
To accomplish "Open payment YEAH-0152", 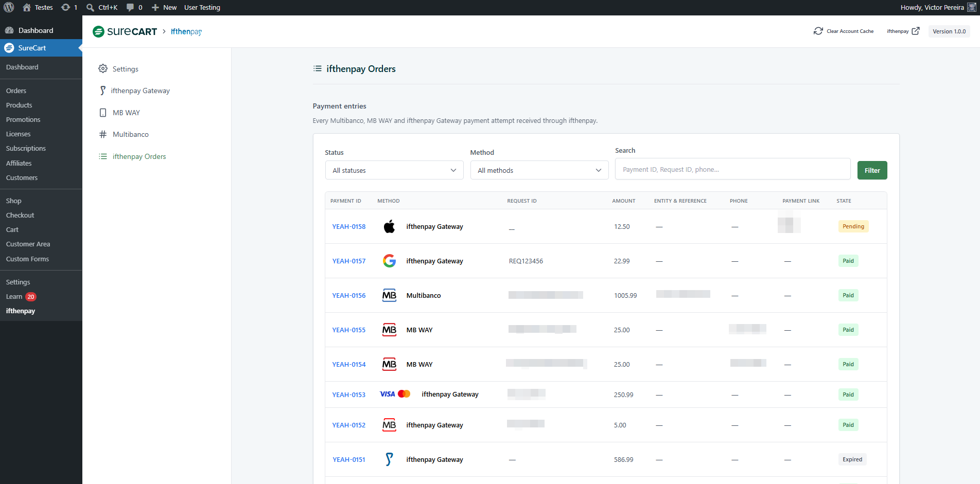I will pyautogui.click(x=349, y=425).
